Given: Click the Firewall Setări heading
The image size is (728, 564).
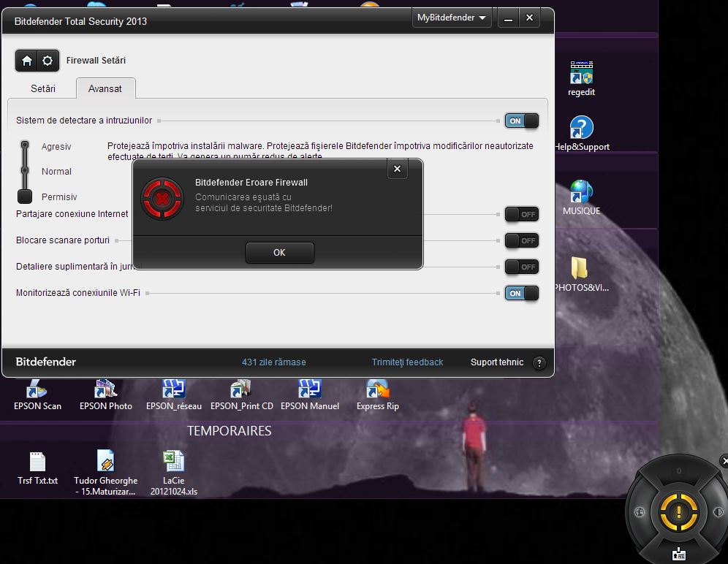Looking at the screenshot, I should 96,61.
